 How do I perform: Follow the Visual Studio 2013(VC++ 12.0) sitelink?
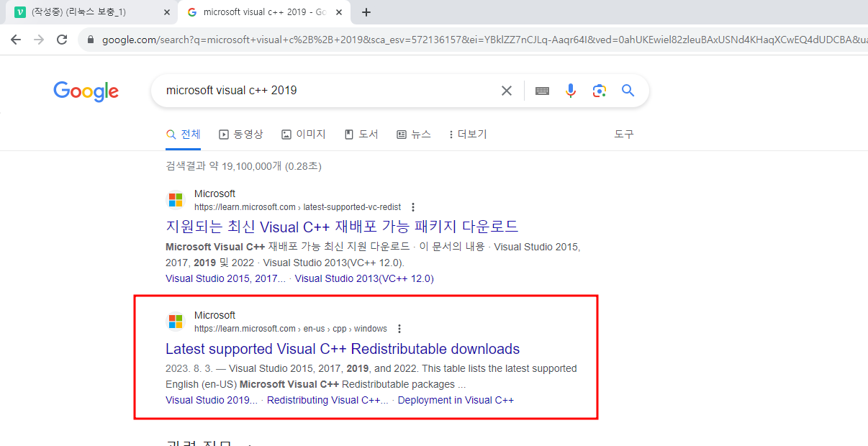(364, 278)
